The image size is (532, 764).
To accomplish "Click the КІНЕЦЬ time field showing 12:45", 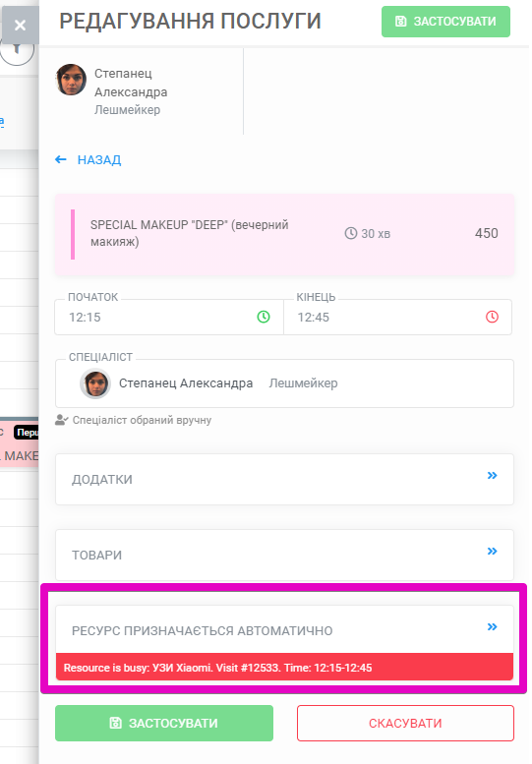I will [x=397, y=317].
